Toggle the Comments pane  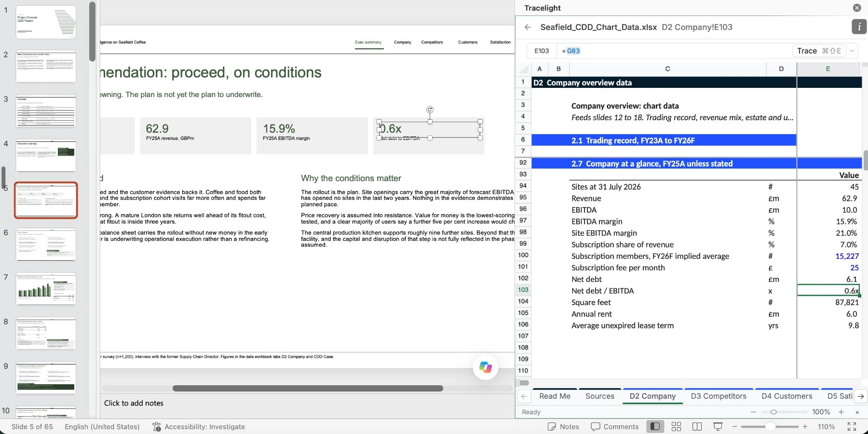[x=615, y=427]
